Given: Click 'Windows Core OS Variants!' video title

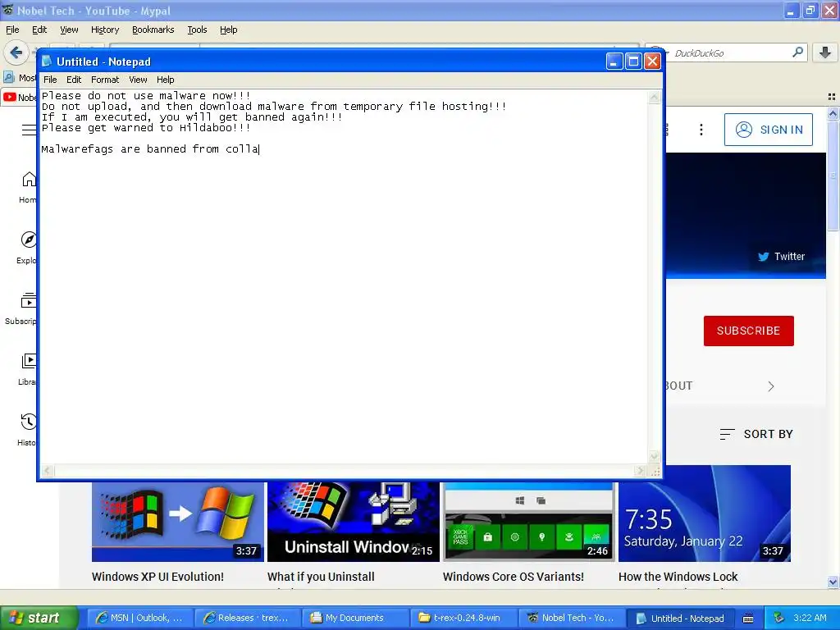Looking at the screenshot, I should click(x=514, y=577).
